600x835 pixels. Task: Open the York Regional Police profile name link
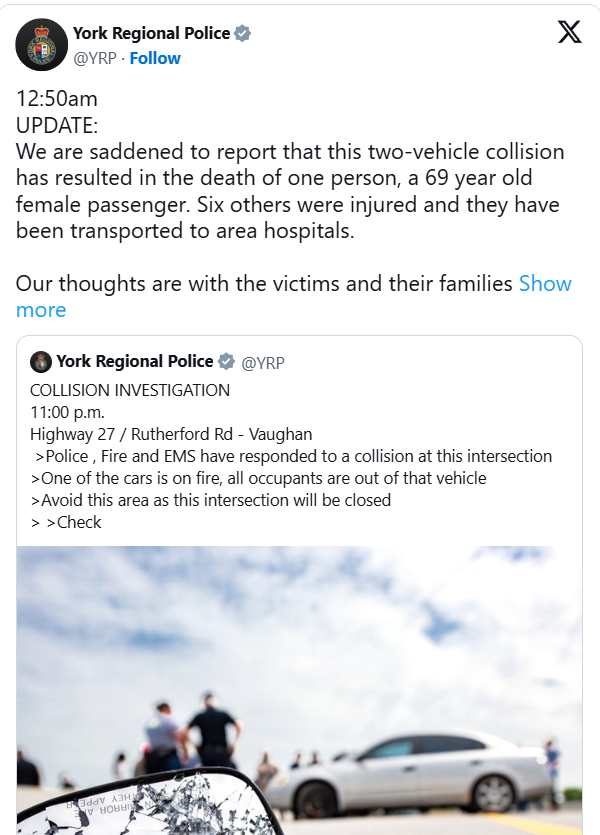pyautogui.click(x=150, y=33)
